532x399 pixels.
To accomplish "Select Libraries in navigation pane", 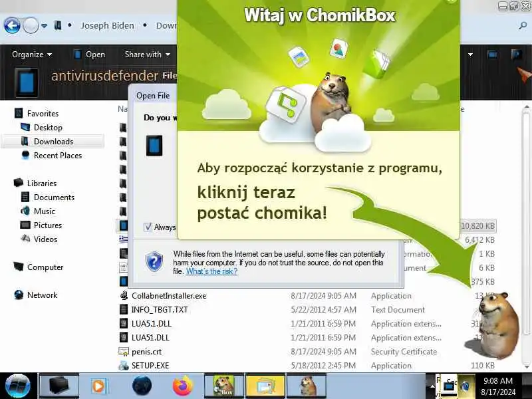I will click(42, 184).
